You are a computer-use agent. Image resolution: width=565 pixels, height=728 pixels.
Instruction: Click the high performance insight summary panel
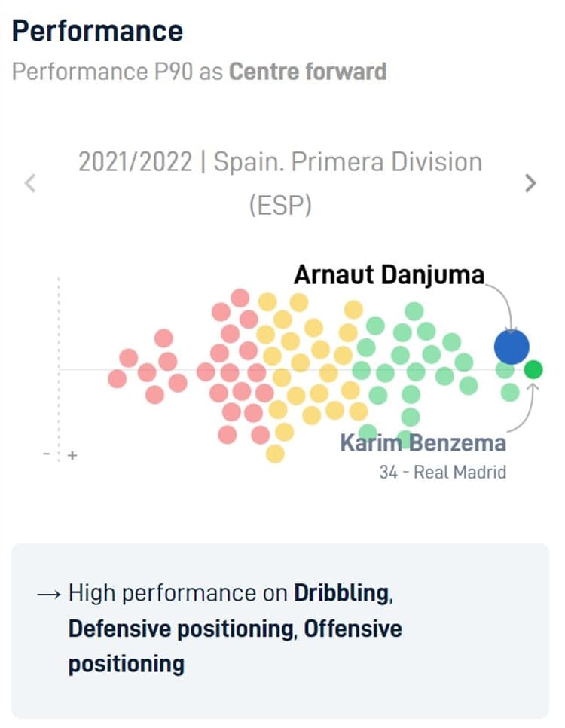(282, 629)
